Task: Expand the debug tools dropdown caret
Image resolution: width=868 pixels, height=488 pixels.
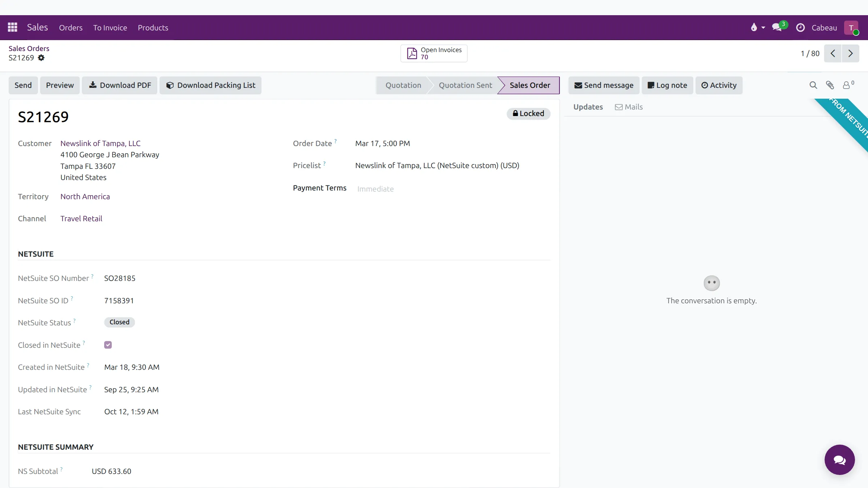Action: click(763, 27)
